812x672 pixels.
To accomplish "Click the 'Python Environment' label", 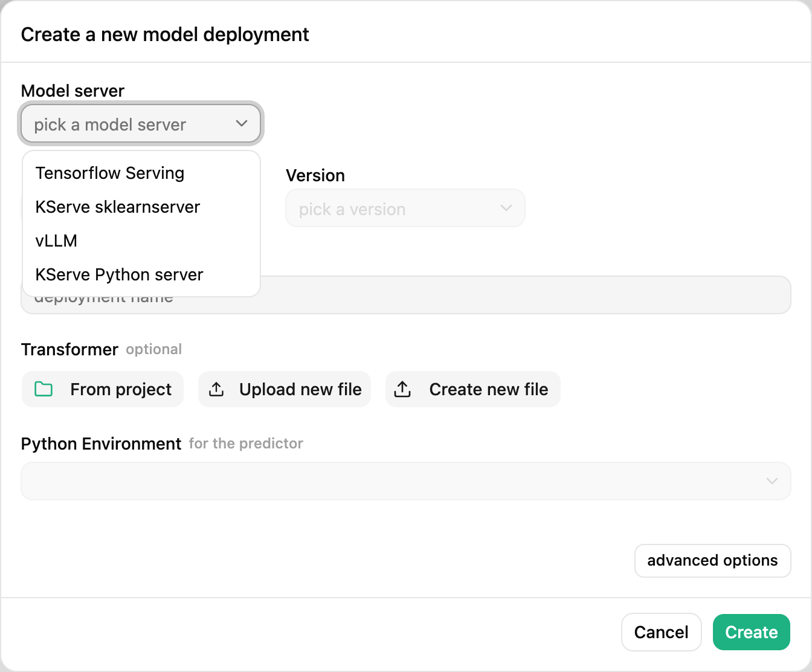I will [x=101, y=444].
